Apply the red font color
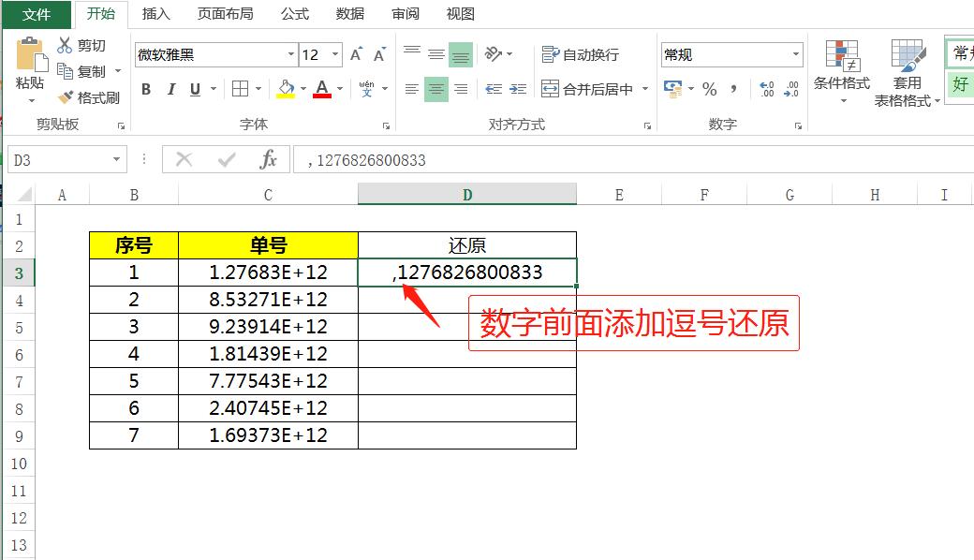 (x=322, y=89)
